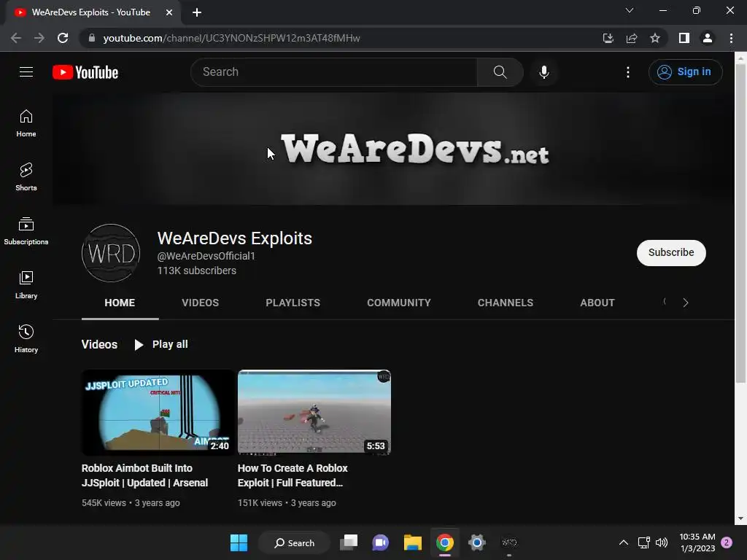
Task: Click the install app icon in address bar
Action: click(x=608, y=38)
